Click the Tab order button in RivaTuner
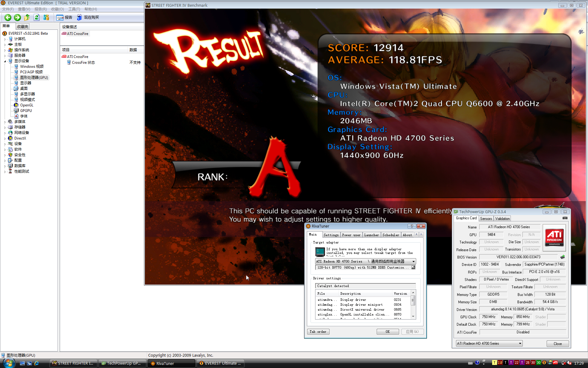 (318, 332)
